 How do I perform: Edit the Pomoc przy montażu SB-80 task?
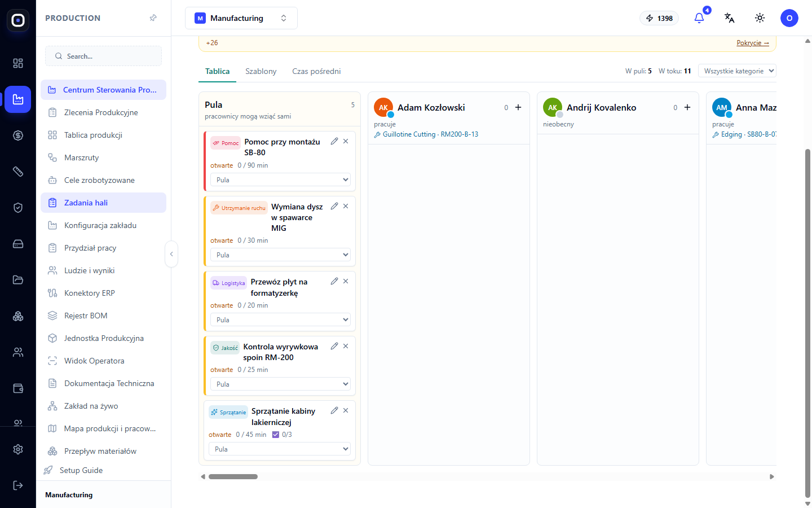[x=334, y=141]
